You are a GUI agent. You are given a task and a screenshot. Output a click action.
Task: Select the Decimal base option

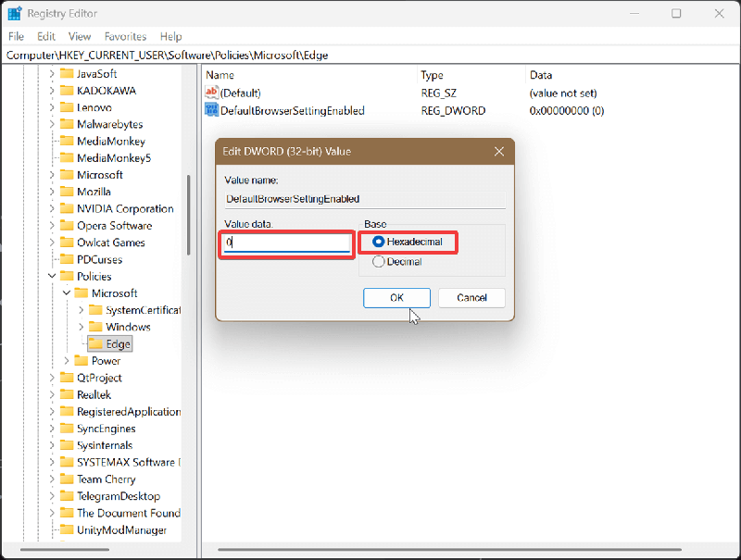pos(378,262)
